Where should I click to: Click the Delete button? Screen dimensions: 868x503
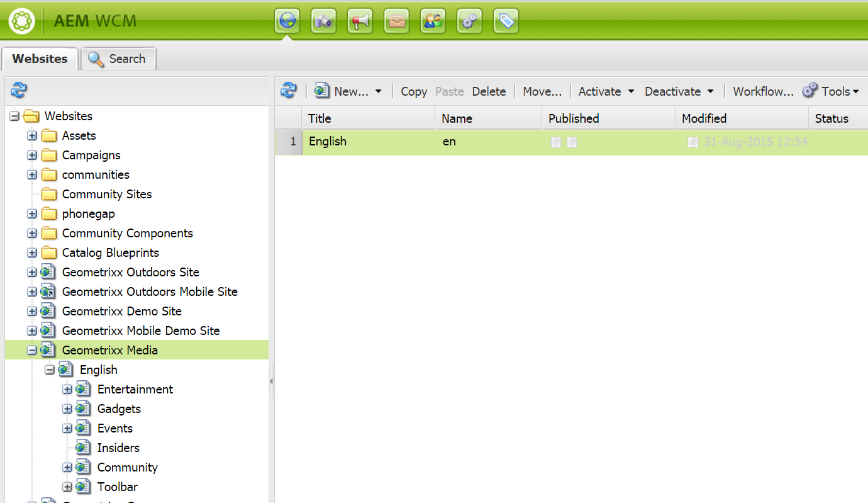point(489,91)
